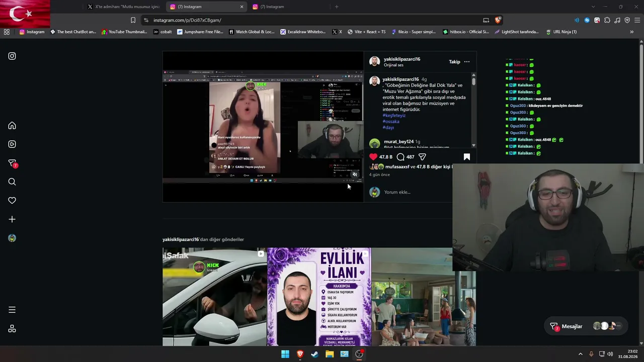Open the living room scene post thumbnail
Image resolution: width=644 pixels, height=362 pixels.
(x=424, y=297)
